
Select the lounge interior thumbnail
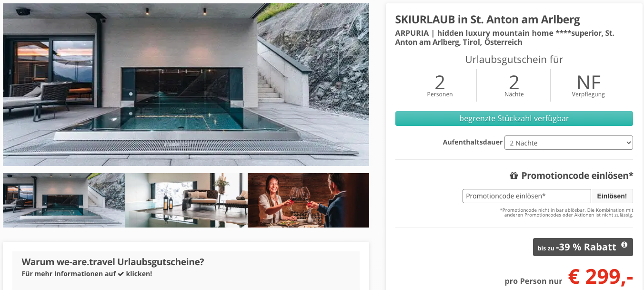[x=186, y=200]
